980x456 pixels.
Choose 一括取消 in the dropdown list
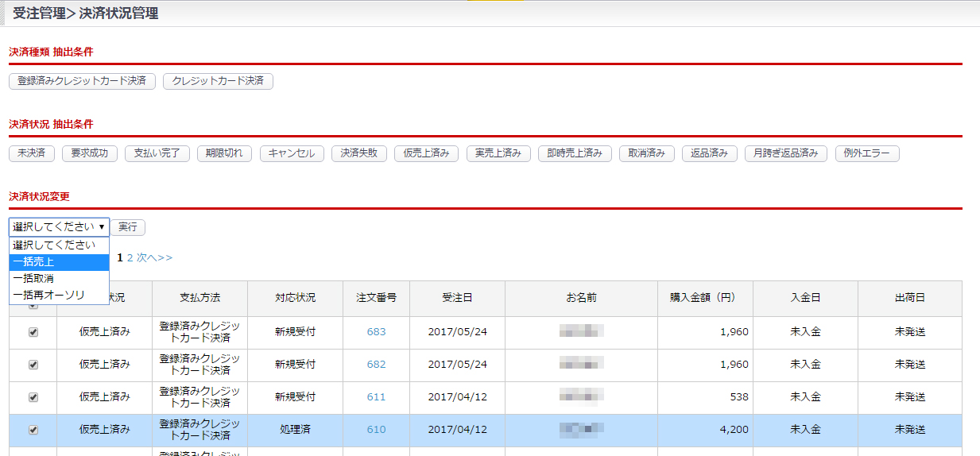pos(59,279)
